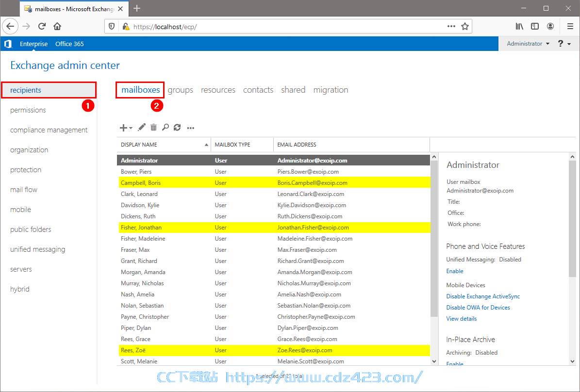Open the public folders section

[31, 229]
